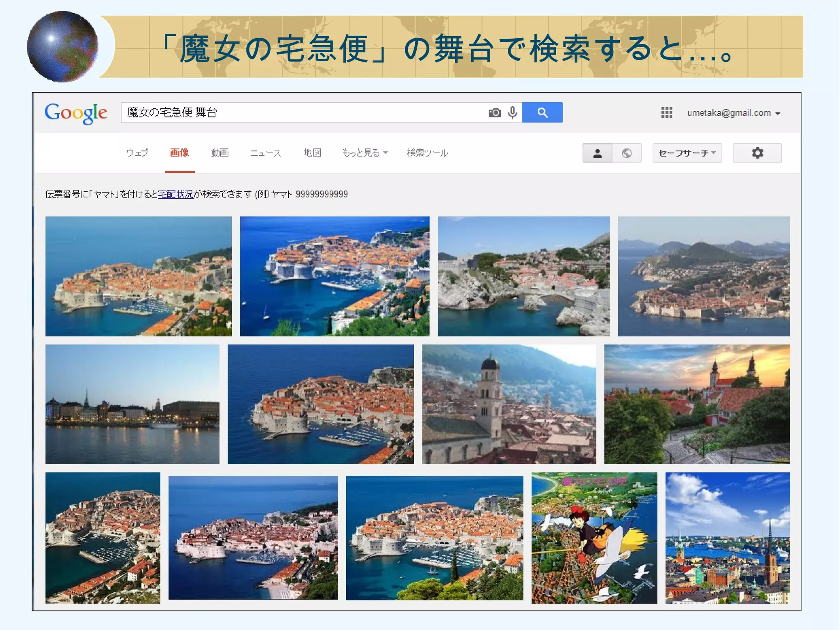This screenshot has width=840, height=630.
Task: Click the microphone voice search icon
Action: [512, 112]
